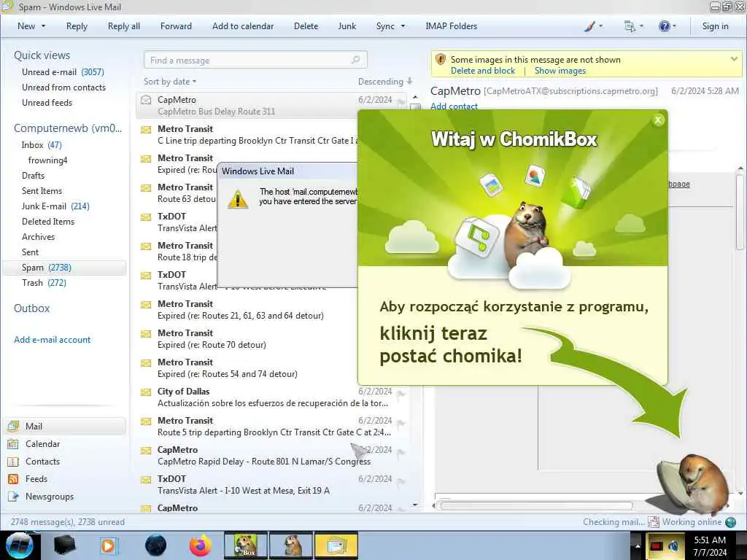Click envelope icon of Metro Transit Routes 54 and 74
Screen dimensions: 747x560
coord(146,363)
